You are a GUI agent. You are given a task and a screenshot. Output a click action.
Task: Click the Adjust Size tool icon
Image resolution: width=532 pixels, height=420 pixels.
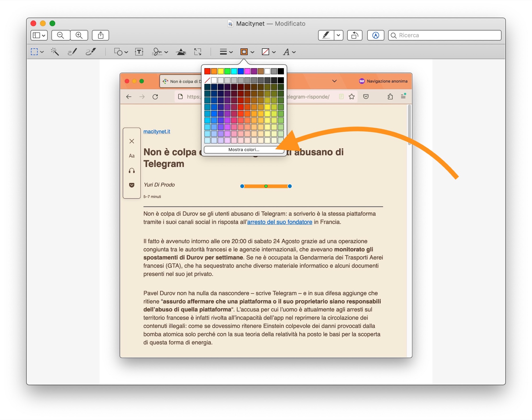pyautogui.click(x=198, y=52)
